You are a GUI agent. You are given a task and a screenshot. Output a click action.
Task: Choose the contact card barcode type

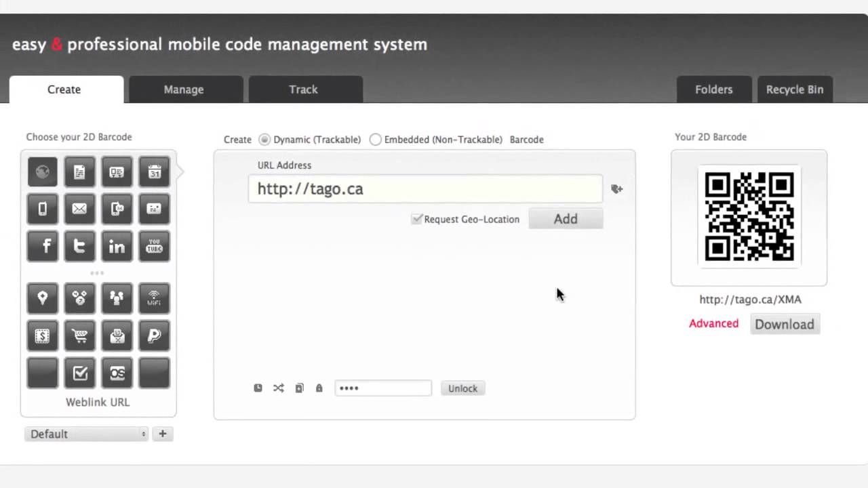pos(117,171)
